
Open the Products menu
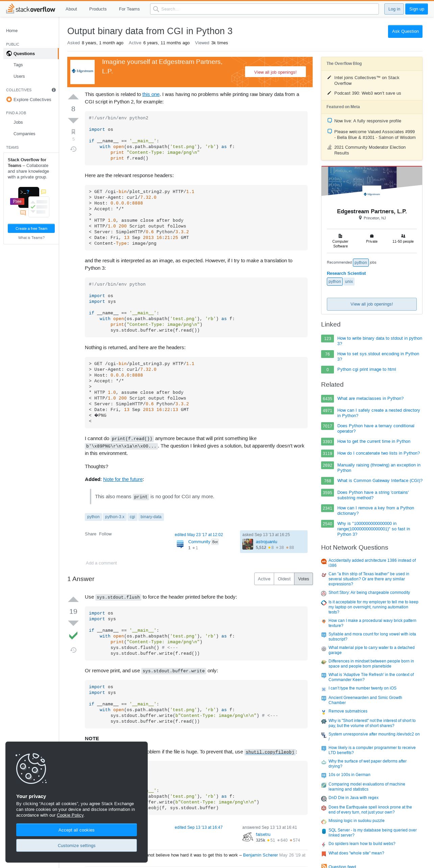coord(98,9)
